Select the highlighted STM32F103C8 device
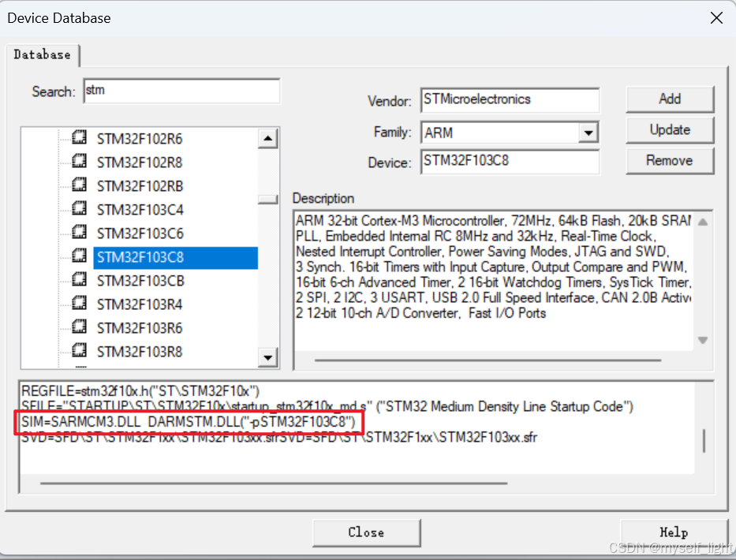Image resolution: width=736 pixels, height=560 pixels. pyautogui.click(x=176, y=258)
